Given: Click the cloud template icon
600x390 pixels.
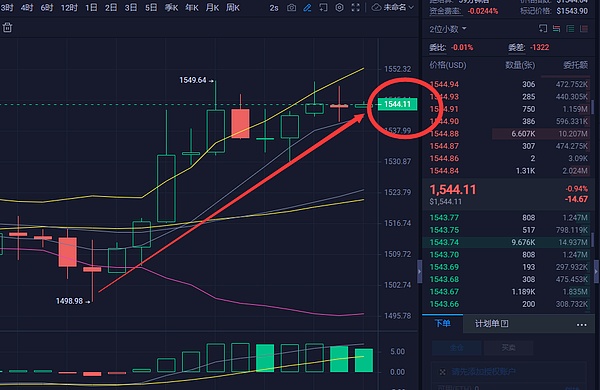Looking at the screenshot, I should [x=377, y=7].
